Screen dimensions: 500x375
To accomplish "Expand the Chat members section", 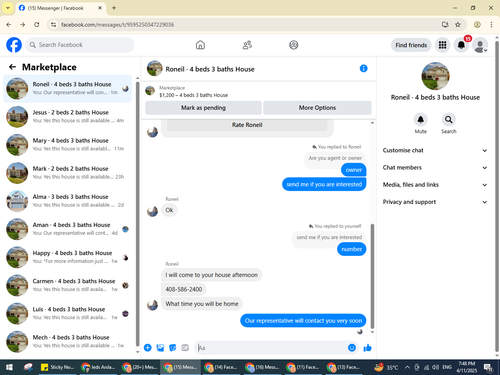I will (x=435, y=167).
